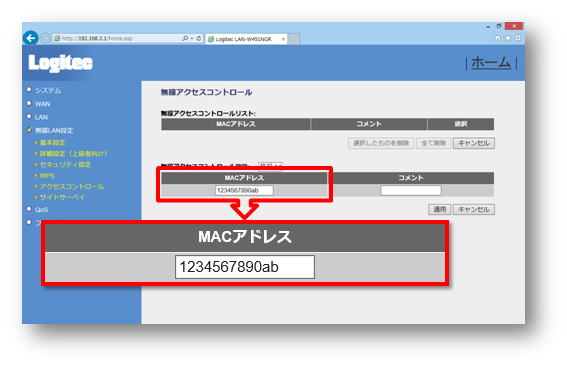Click the 選択 column header
Image resolution: width=567 pixels, height=366 pixels.
pos(461,124)
